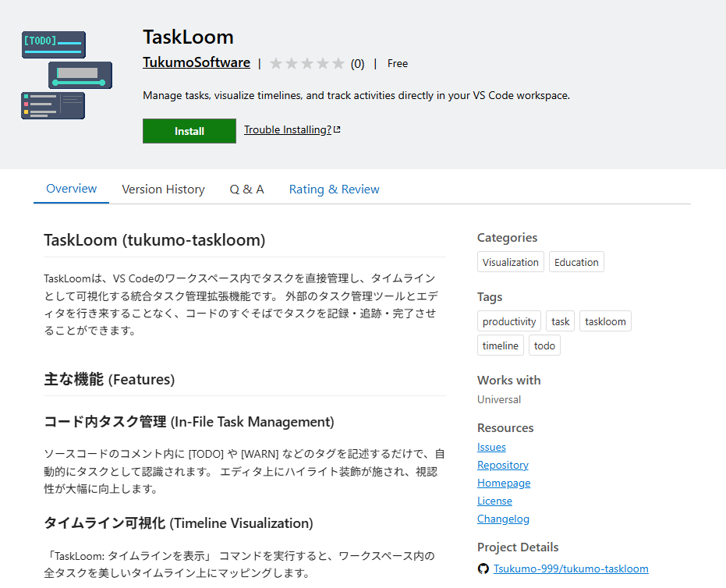Open the Tsukumo-999/tukumo-taskloom GitHub link

571,569
